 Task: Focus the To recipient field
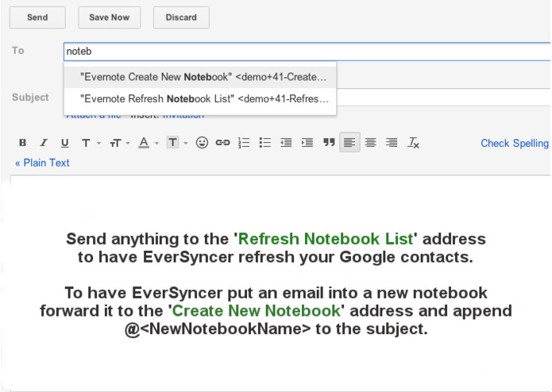pyautogui.click(x=307, y=52)
